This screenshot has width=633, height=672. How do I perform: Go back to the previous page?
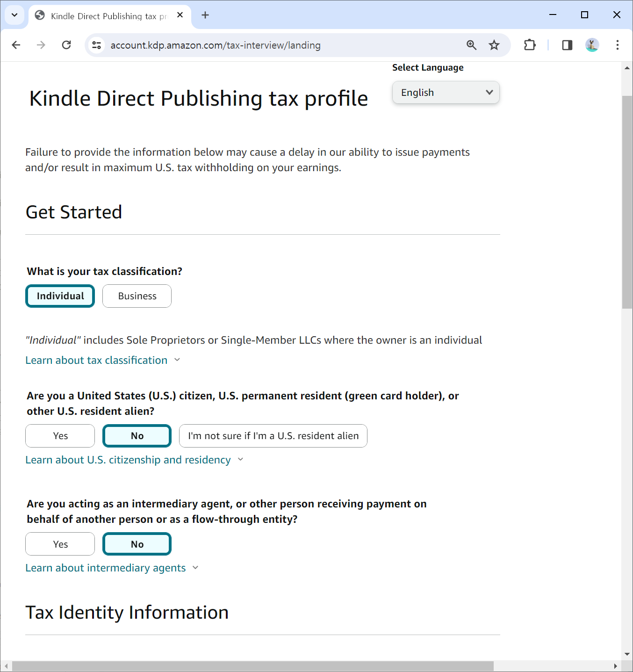coord(16,45)
